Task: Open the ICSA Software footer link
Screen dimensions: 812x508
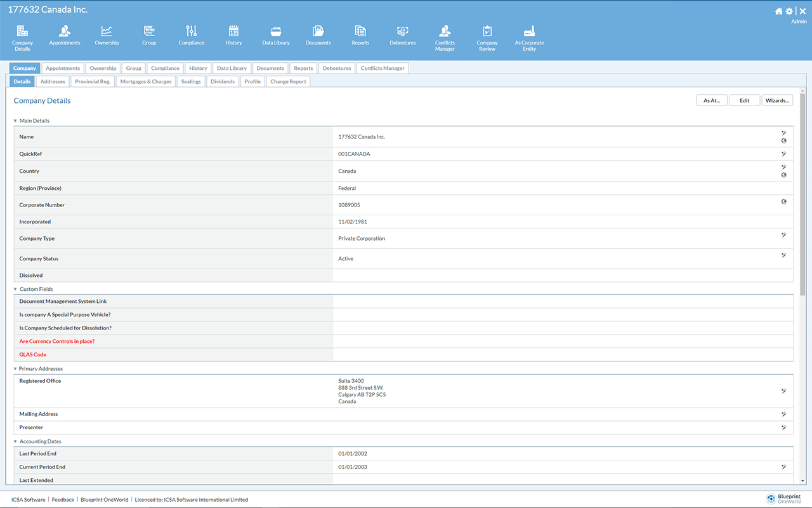Action: click(x=29, y=500)
